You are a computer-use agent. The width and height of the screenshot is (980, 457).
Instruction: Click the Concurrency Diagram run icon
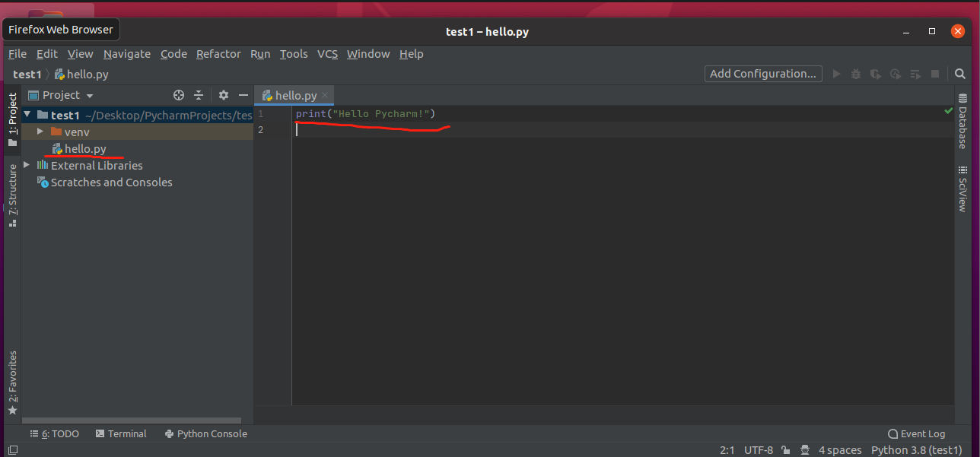915,74
